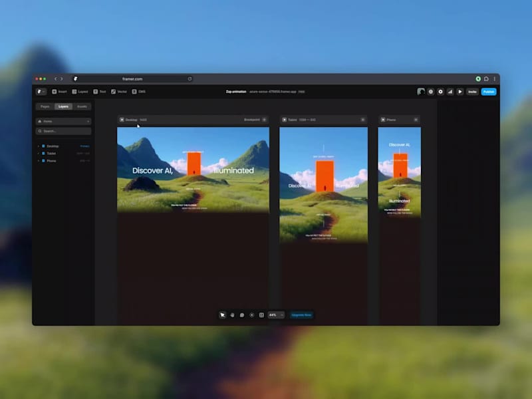This screenshot has width=532, height=399.
Task: Open the site analytics icon
Action: tap(450, 92)
